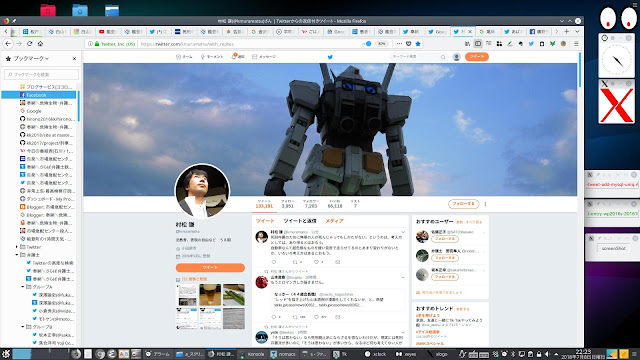Switch to the YouTube browser tab
Image resolution: width=640 pixels, height=360 pixels.
tap(108, 31)
